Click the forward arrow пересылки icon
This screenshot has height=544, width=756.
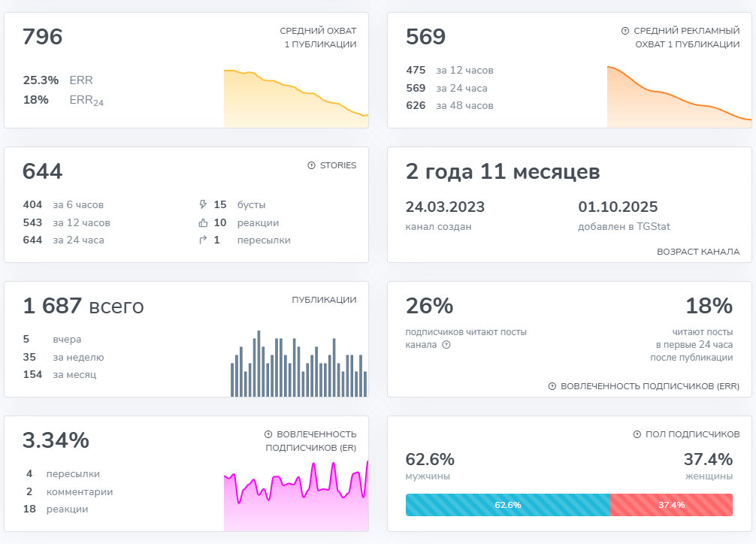pos(203,240)
